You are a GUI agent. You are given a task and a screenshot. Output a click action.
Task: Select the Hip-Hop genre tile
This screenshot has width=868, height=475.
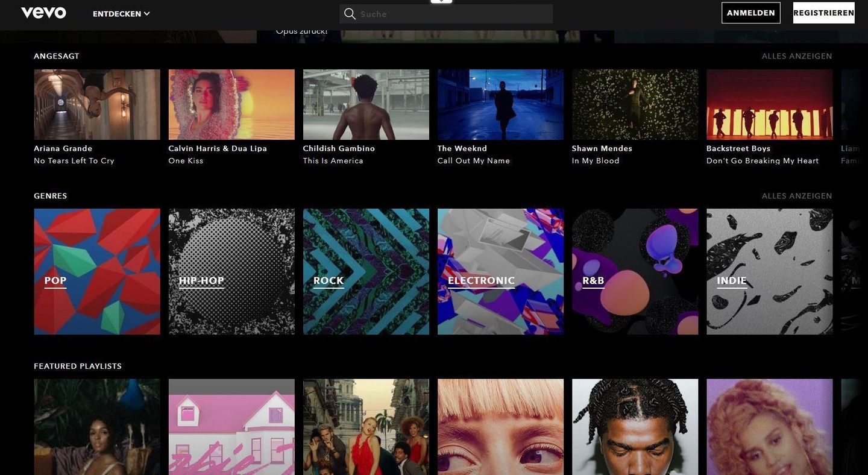(x=231, y=271)
